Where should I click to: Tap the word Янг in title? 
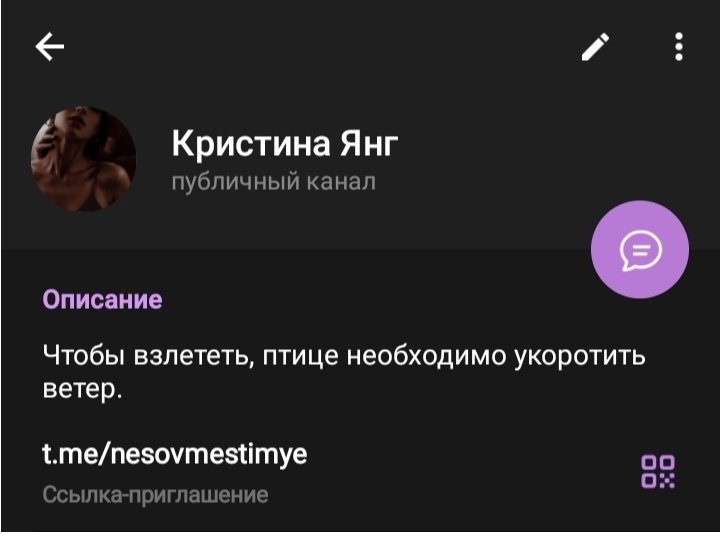[369, 144]
